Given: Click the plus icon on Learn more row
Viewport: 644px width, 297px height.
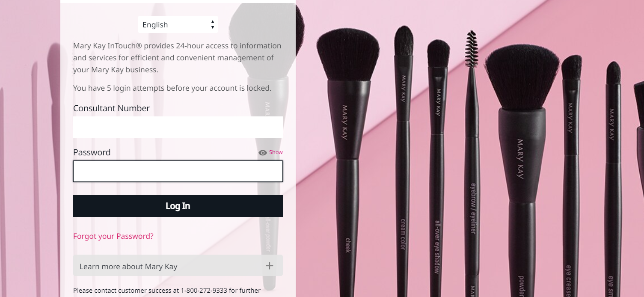Looking at the screenshot, I should (x=270, y=266).
